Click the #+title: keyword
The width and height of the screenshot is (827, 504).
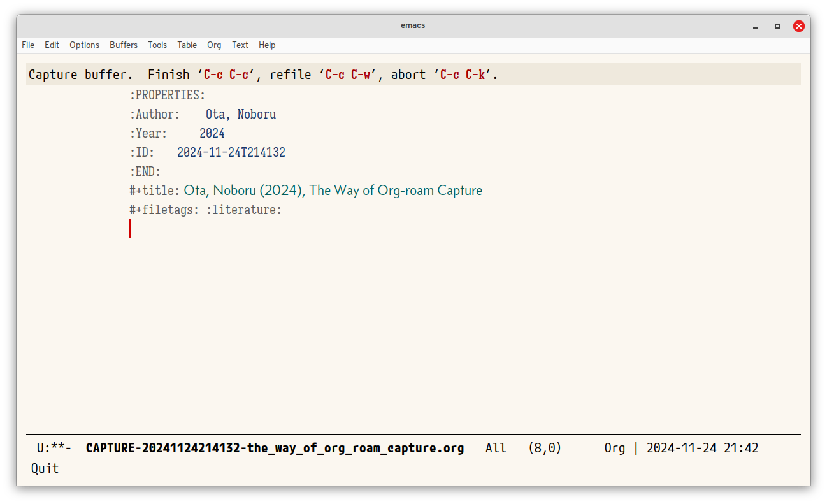pyautogui.click(x=155, y=191)
